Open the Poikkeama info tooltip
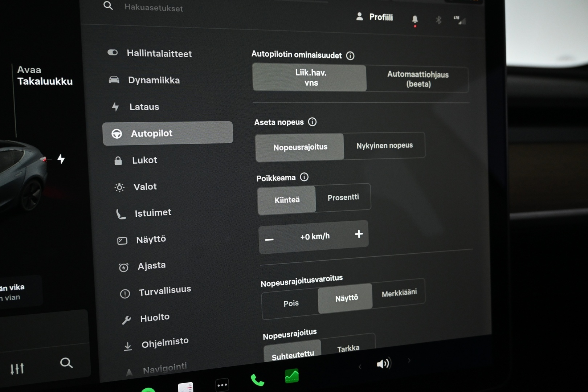This screenshot has height=392, width=588. click(x=303, y=177)
